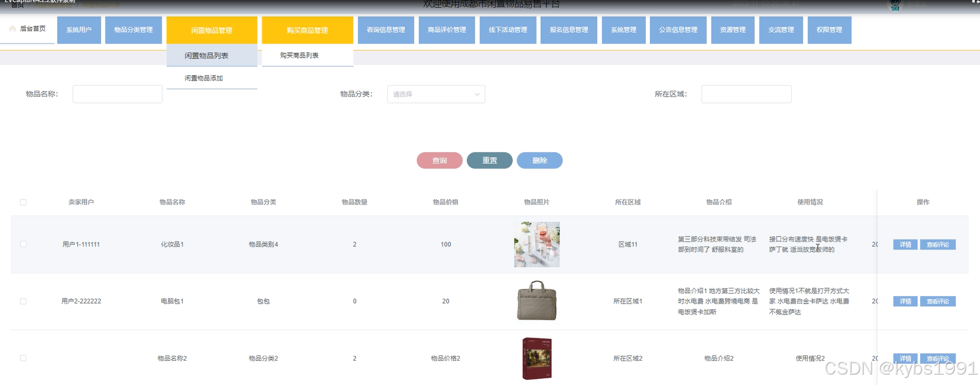This screenshot has width=980, height=385.
Task: Click the 包包 category cell
Action: click(263, 301)
